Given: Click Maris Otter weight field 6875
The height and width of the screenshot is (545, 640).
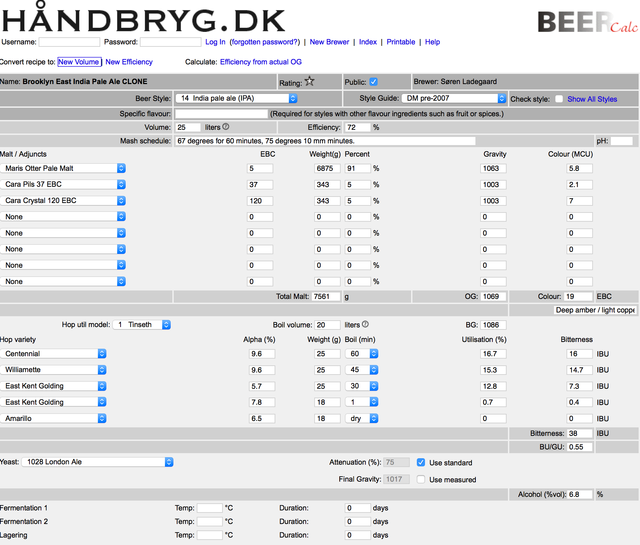Looking at the screenshot, I should 327,168.
